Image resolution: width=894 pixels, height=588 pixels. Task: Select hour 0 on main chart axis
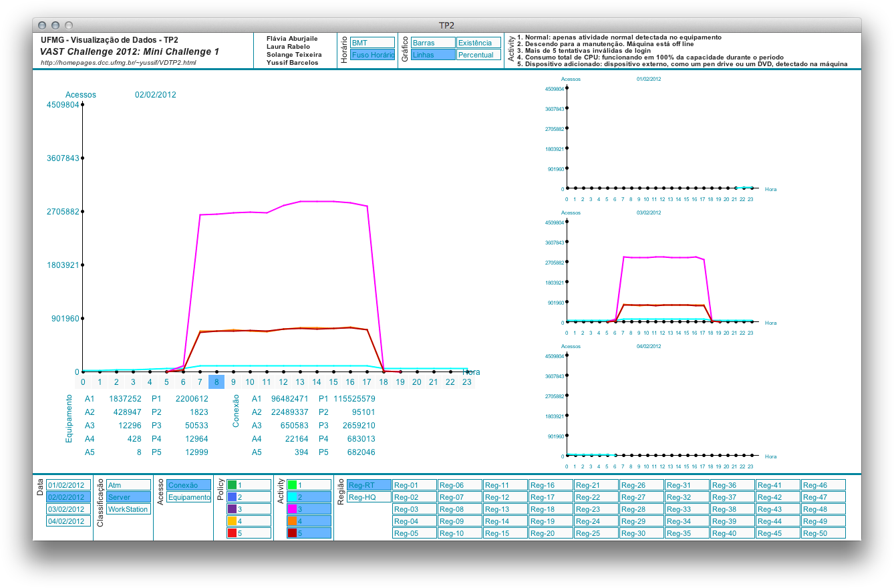[x=83, y=382]
